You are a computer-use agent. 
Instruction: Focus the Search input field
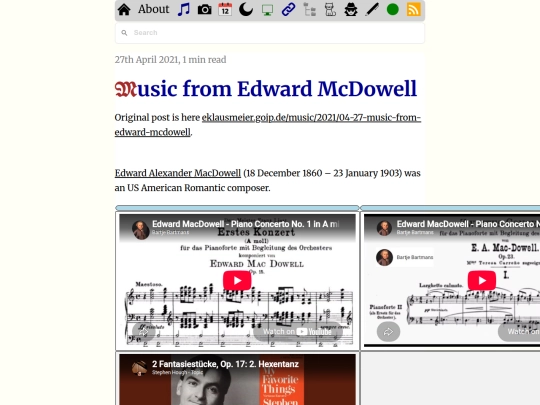click(x=270, y=33)
